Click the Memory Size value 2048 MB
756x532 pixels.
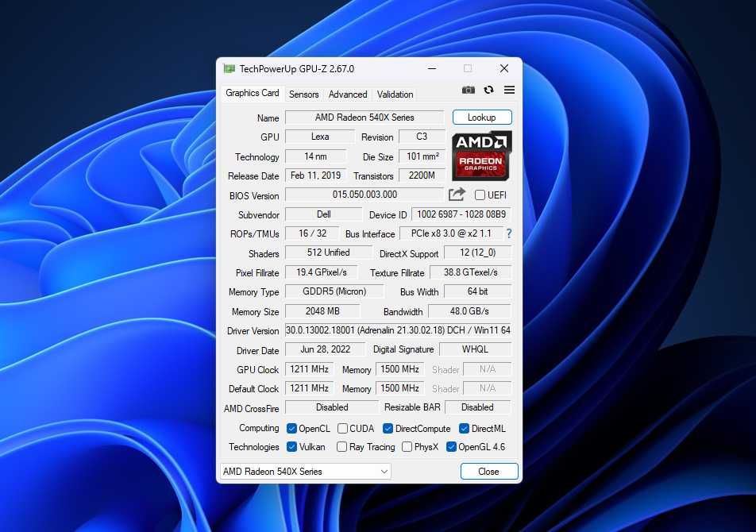(322, 311)
